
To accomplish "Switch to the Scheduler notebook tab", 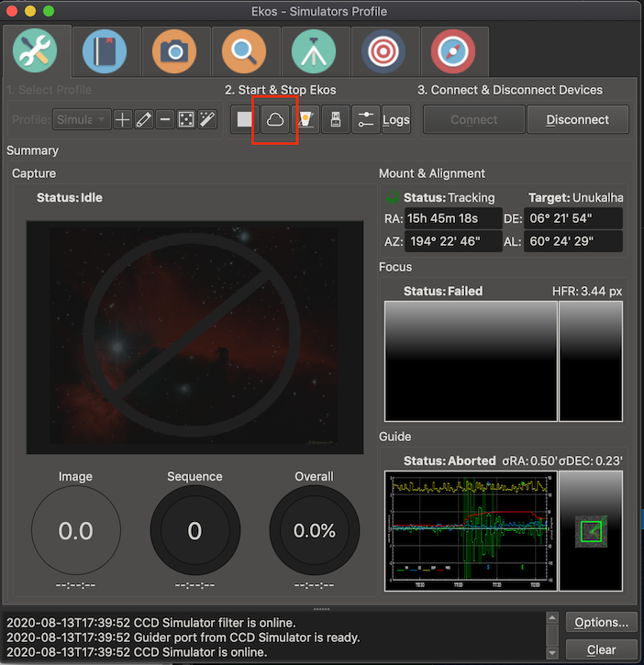I will pos(105,51).
